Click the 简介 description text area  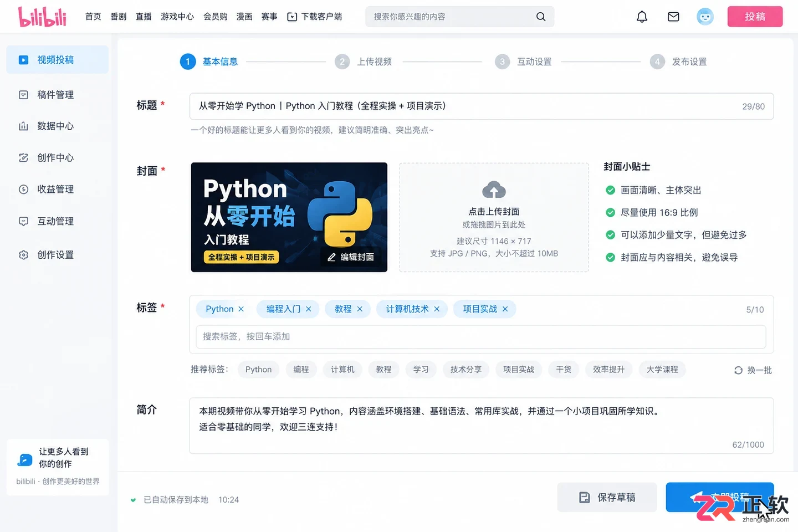[x=482, y=426]
